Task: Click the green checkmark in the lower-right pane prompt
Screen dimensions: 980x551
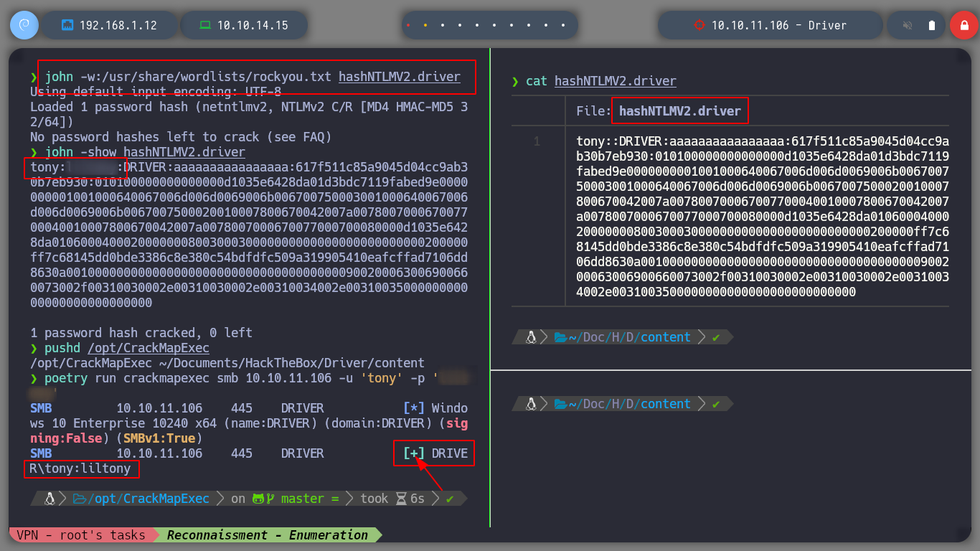Action: pos(715,404)
